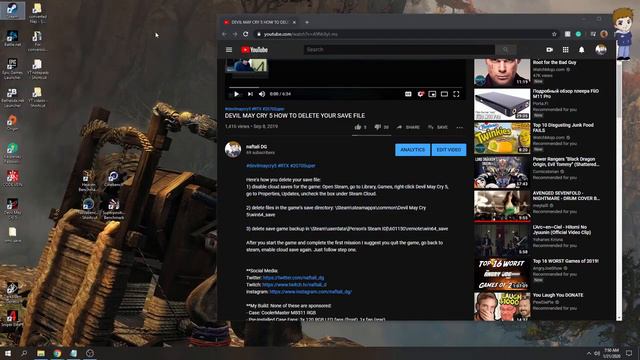Click the SAVE to playlist button

pos(438,127)
